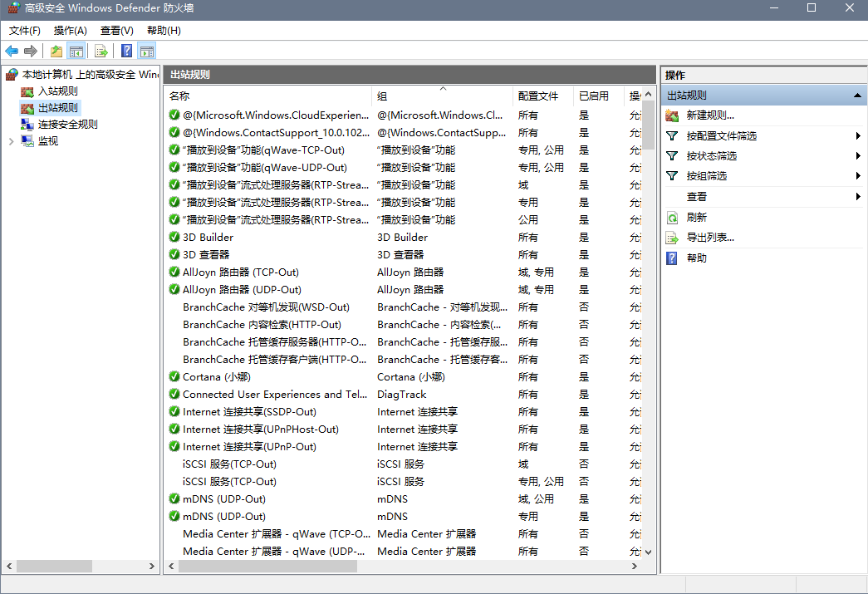Open the 操作(A) menu
The width and height of the screenshot is (868, 594).
tap(71, 31)
